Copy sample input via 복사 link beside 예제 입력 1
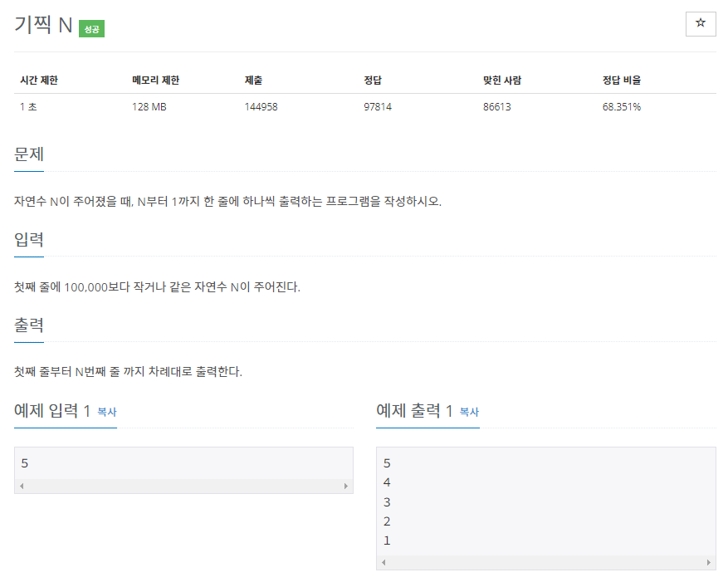The image size is (728, 582). point(107,412)
